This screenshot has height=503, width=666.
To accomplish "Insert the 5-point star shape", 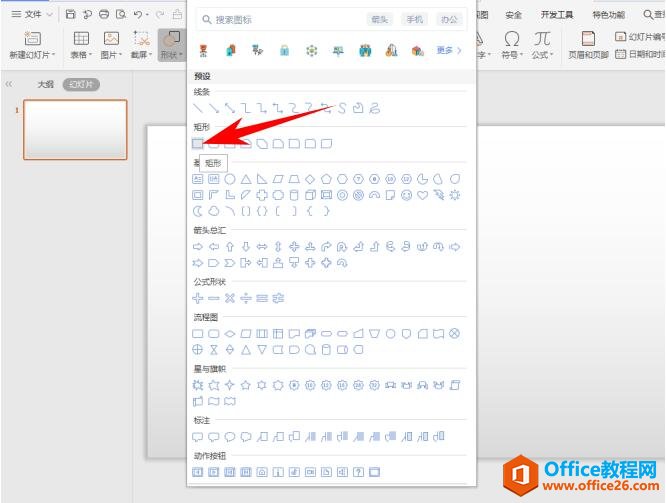I will (x=246, y=385).
